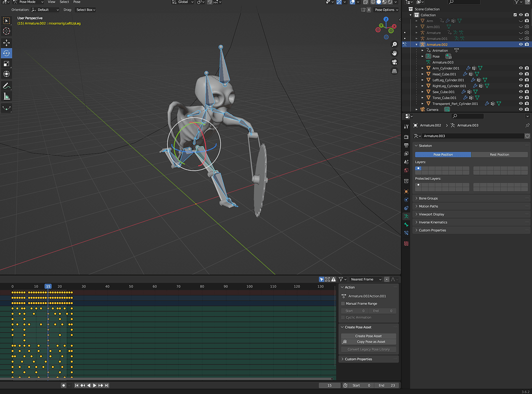This screenshot has width=532, height=394.
Task: Click the Create Pose Asset button
Action: [x=368, y=336]
